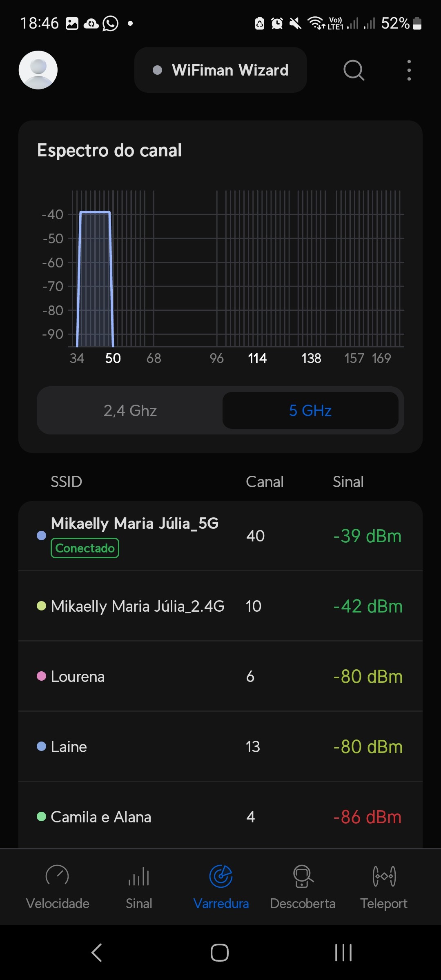
Task: Select the 5 GHz band option
Action: tap(310, 410)
